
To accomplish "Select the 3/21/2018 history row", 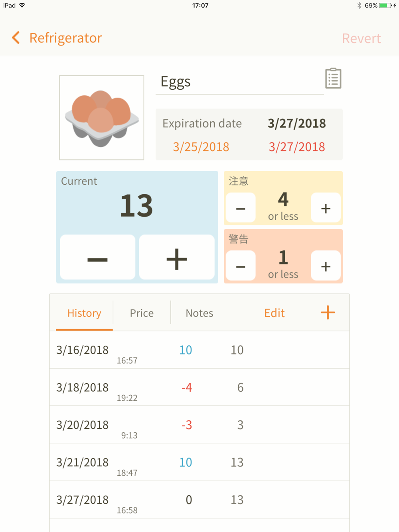I will (x=199, y=462).
